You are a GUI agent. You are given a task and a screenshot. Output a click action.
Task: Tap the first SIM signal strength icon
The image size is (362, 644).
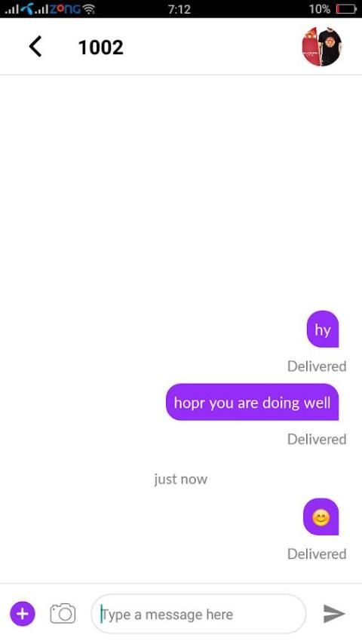[x=12, y=9]
